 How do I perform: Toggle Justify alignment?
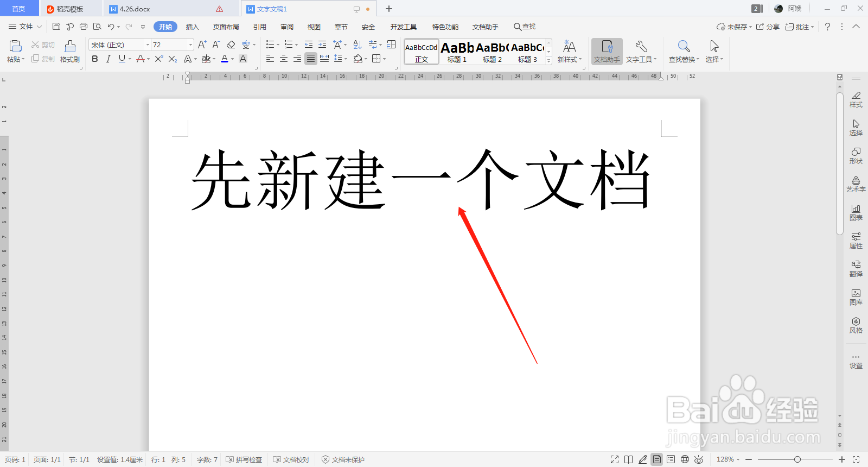click(x=311, y=59)
